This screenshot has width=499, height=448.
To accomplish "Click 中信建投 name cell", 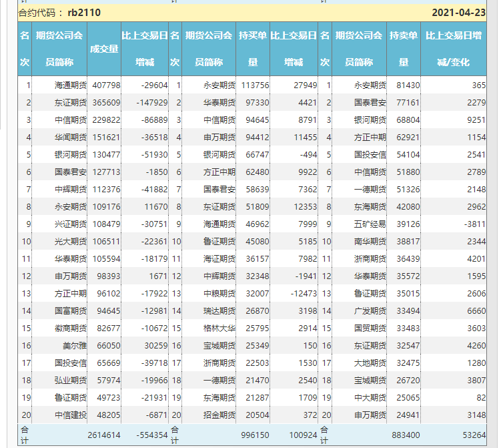I will 70,415.
